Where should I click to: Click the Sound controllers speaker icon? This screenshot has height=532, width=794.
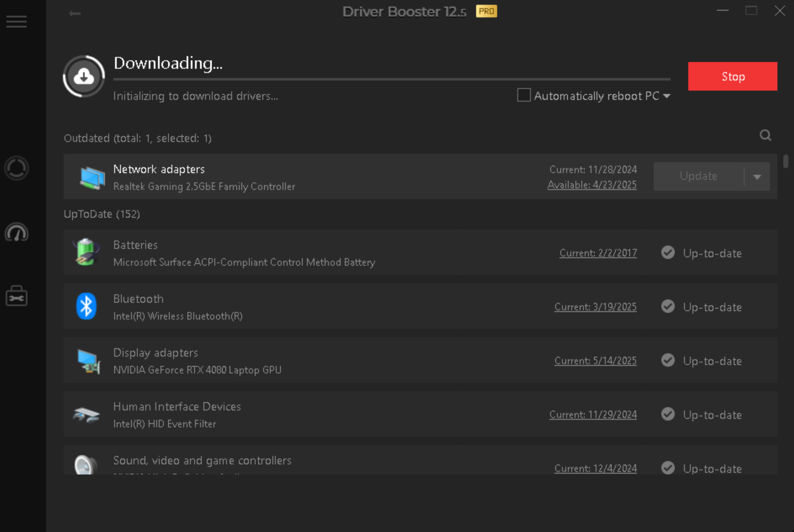coord(86,465)
